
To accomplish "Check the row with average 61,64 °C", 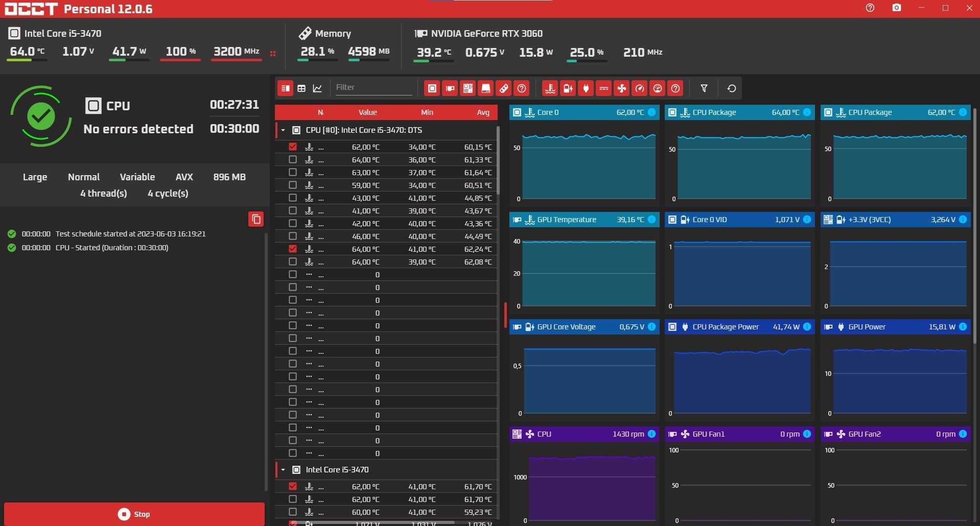I will [x=293, y=172].
